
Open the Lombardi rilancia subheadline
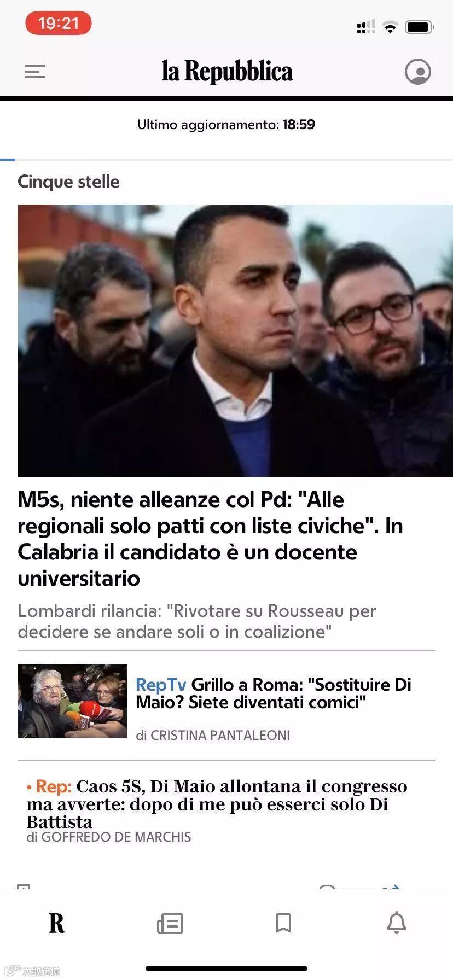tap(197, 621)
